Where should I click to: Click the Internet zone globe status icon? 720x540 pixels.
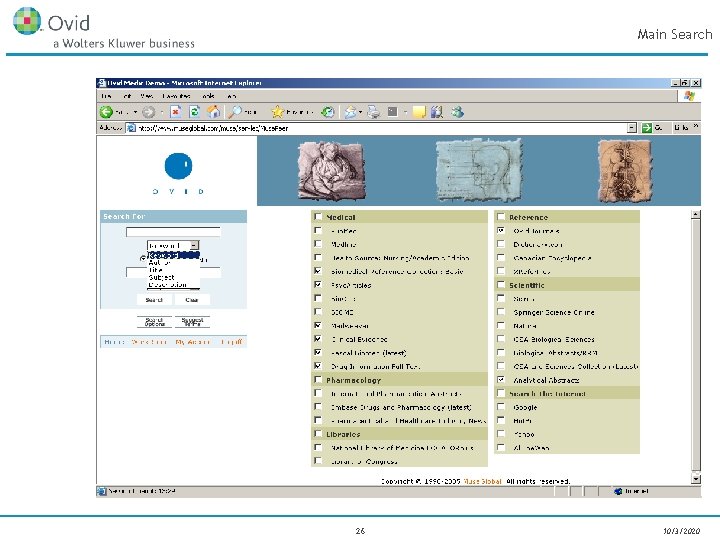[618, 491]
